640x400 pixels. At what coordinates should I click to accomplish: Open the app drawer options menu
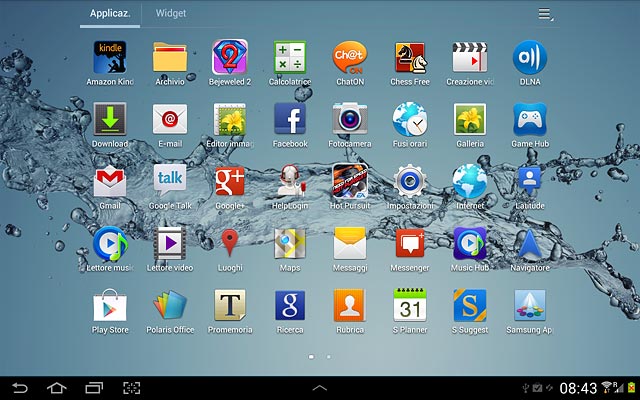[x=546, y=14]
